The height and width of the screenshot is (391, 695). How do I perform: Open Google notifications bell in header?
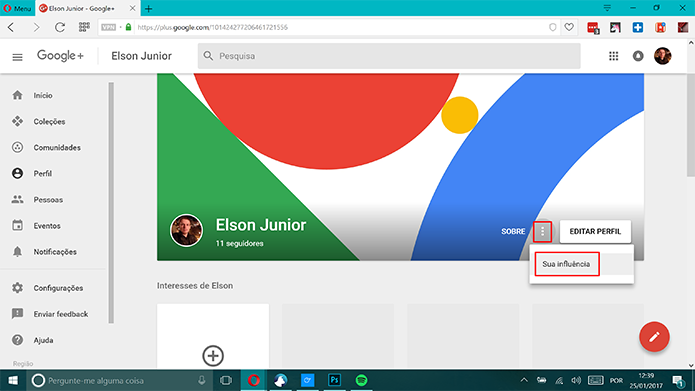638,56
